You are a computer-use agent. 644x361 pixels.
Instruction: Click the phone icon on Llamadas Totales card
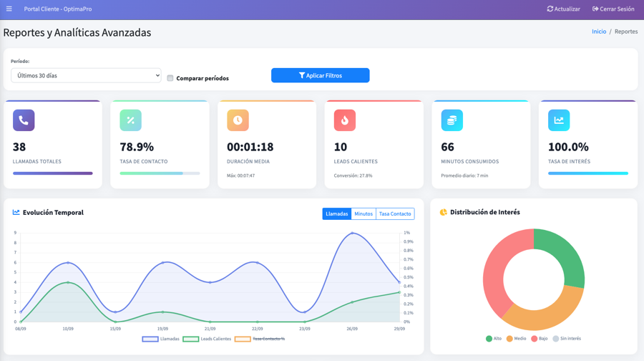(24, 120)
